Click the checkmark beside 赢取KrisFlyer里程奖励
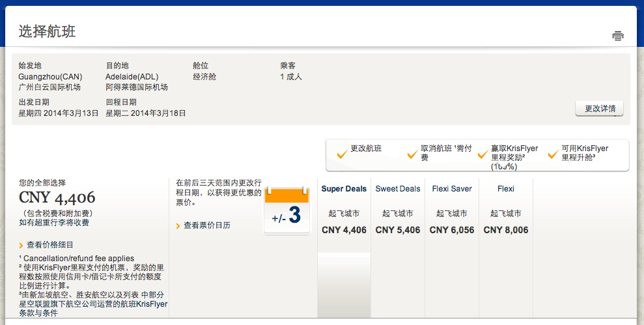Screen dimensions: 644x325 (x=483, y=154)
